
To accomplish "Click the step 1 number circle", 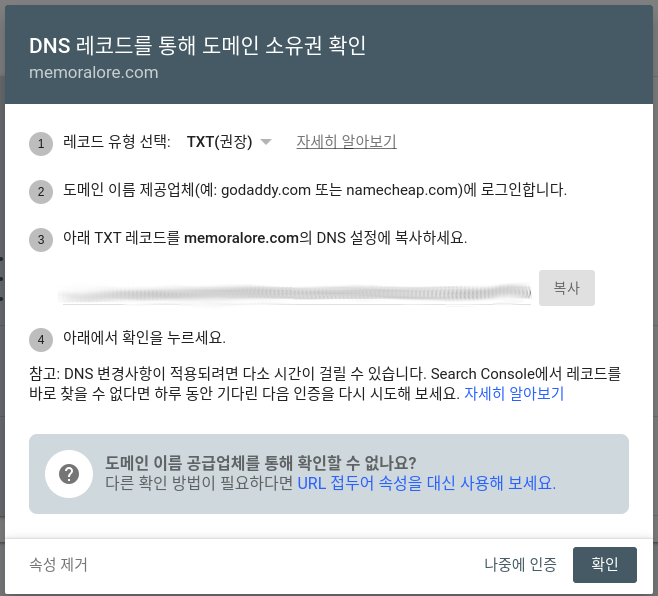I will 41,144.
